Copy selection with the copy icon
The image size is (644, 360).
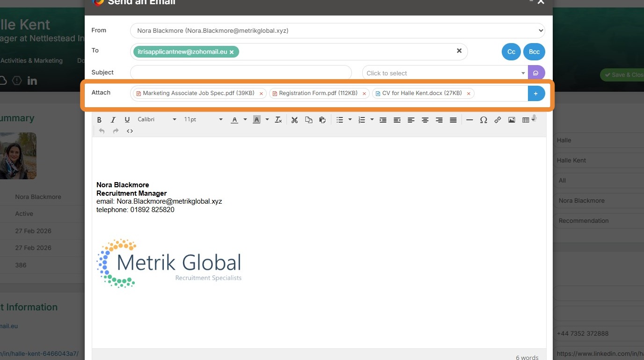pyautogui.click(x=308, y=120)
